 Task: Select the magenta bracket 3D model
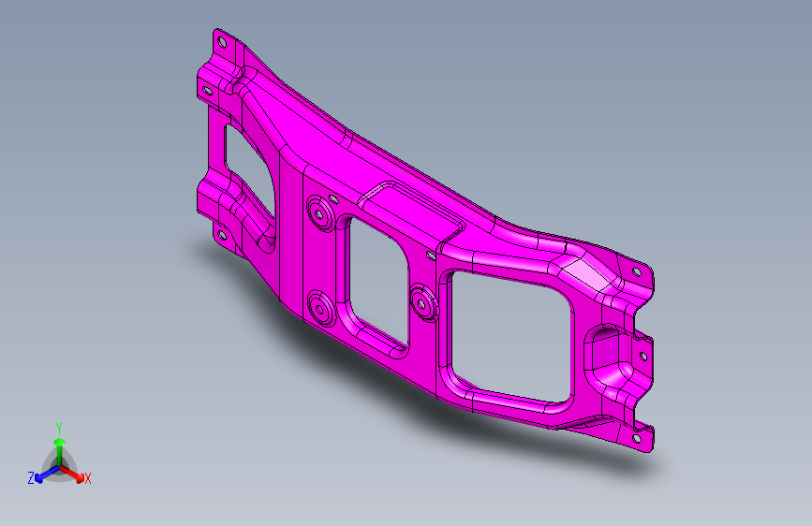coord(425,241)
